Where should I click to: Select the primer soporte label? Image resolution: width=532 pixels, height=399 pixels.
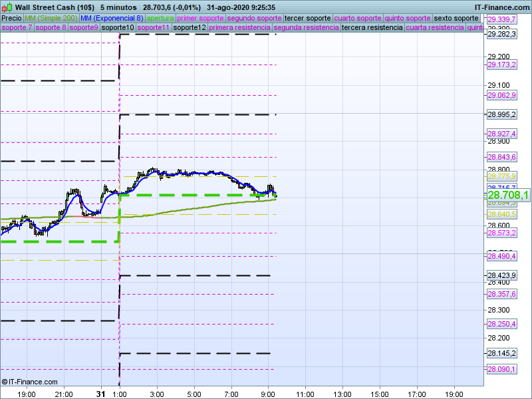coord(201,18)
